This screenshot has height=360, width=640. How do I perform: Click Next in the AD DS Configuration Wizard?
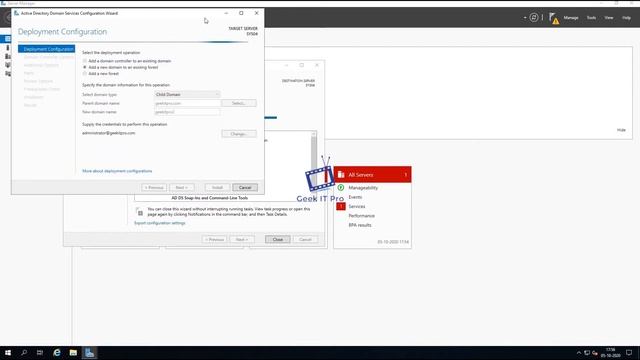pos(182,187)
